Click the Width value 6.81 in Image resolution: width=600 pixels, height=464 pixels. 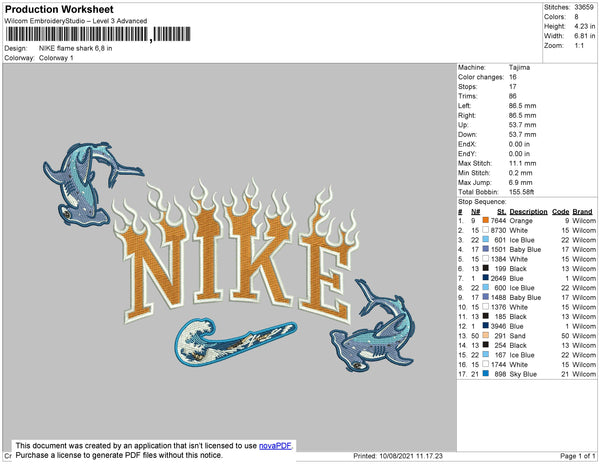[585, 36]
